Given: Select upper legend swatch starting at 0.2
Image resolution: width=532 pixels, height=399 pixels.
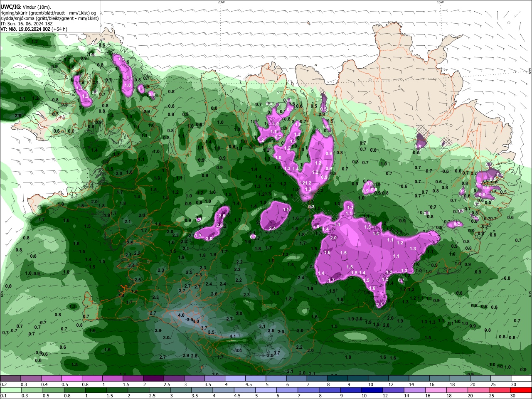Looking at the screenshot, I should (10, 379).
